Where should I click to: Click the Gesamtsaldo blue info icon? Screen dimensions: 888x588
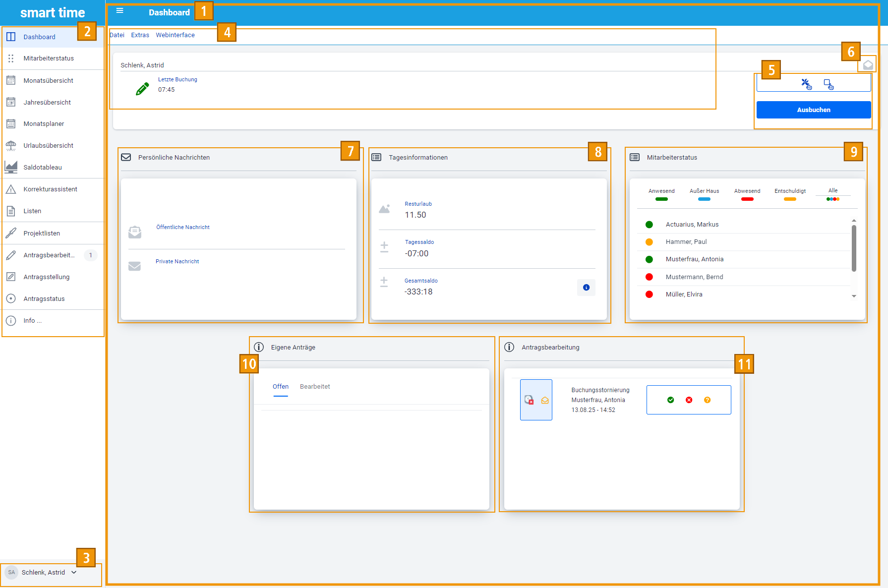point(586,288)
